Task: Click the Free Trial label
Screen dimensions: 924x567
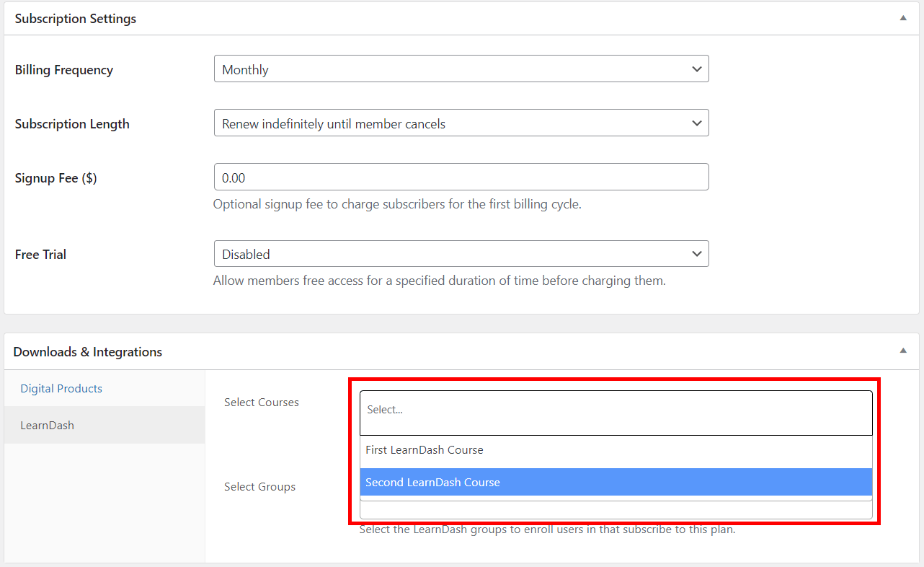Action: point(40,255)
